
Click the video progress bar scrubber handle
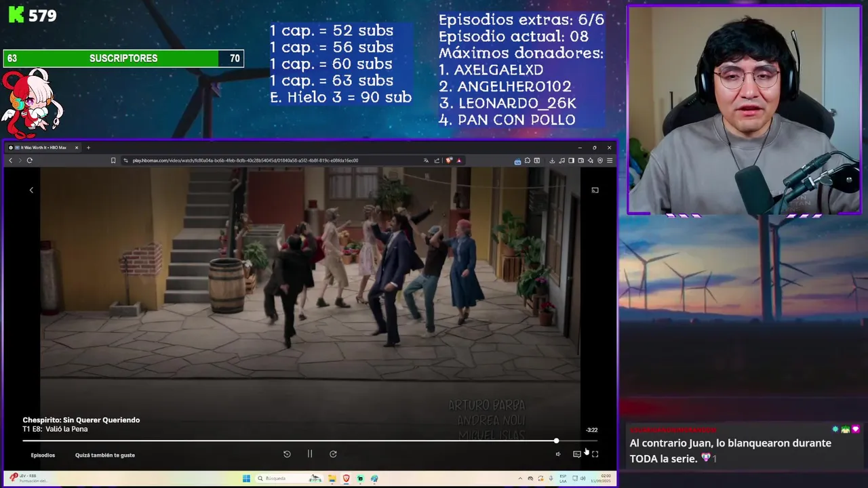click(x=556, y=441)
